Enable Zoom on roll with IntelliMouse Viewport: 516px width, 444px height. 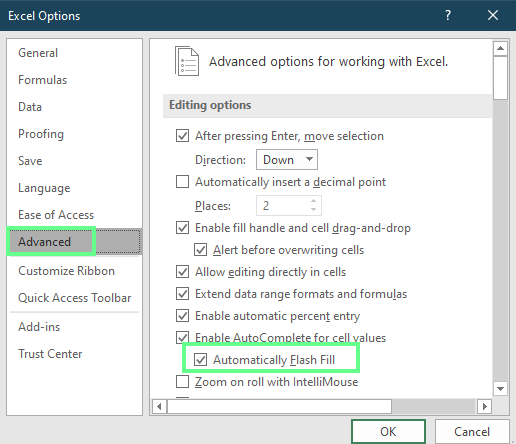(x=182, y=382)
